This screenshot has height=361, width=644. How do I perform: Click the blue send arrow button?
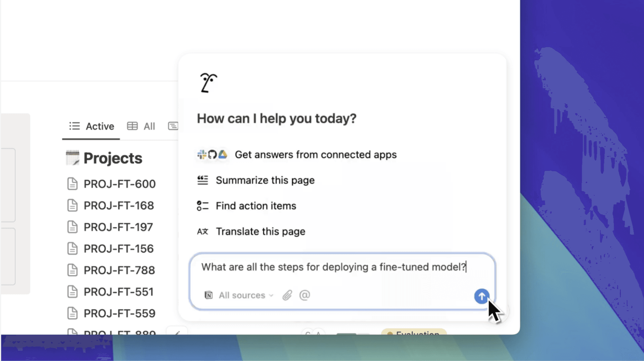(x=481, y=296)
